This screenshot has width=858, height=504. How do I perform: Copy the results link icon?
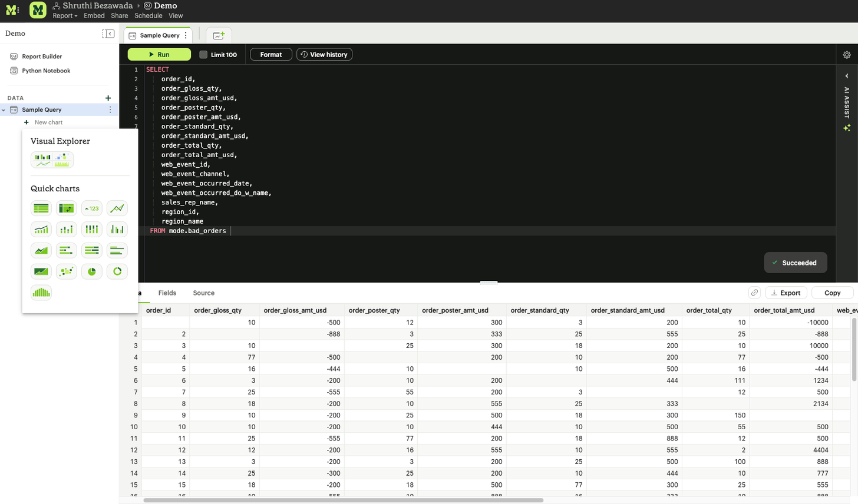(x=754, y=293)
